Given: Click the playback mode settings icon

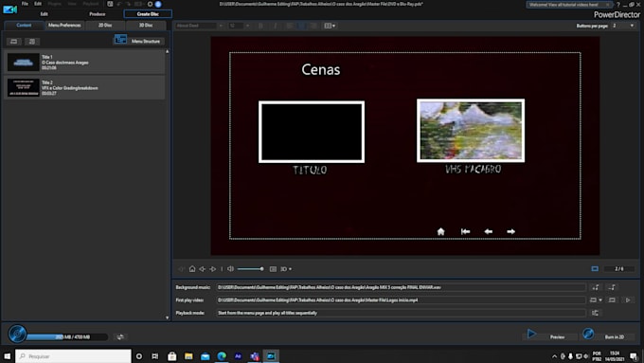Looking at the screenshot, I should (595, 313).
